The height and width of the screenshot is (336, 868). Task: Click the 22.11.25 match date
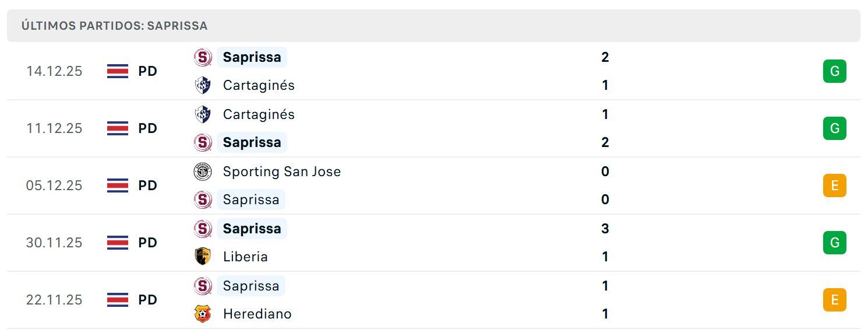[x=54, y=300]
